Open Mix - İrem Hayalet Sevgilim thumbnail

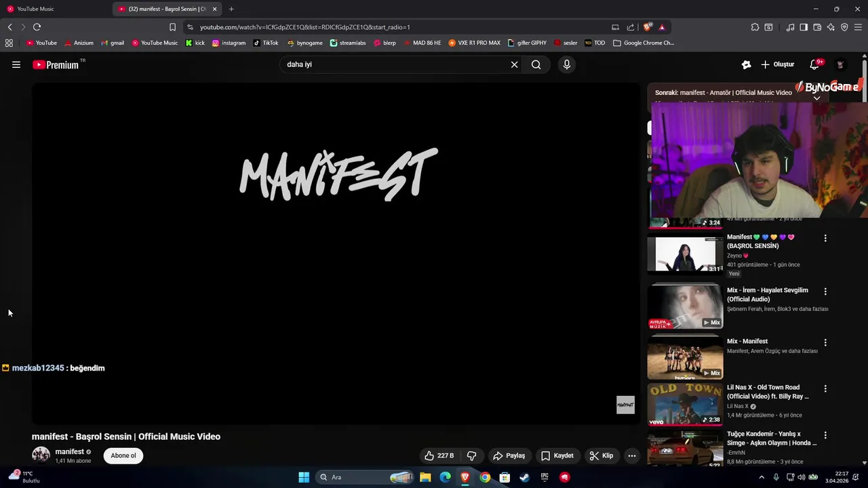[x=685, y=306]
